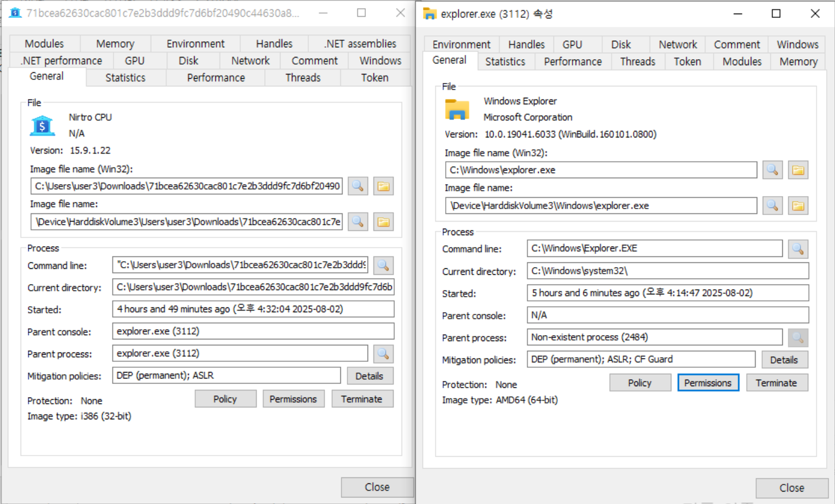The width and height of the screenshot is (835, 504).
Task: Open .NET assemblies tab
Action: [x=360, y=43]
